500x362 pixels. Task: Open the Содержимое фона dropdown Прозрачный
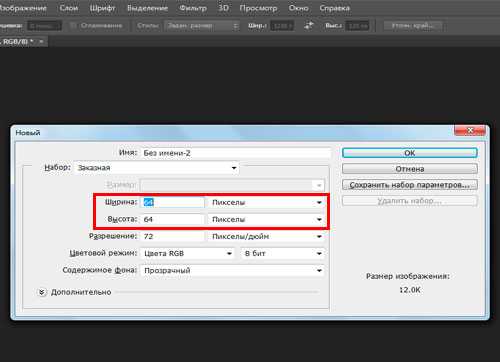(x=232, y=271)
